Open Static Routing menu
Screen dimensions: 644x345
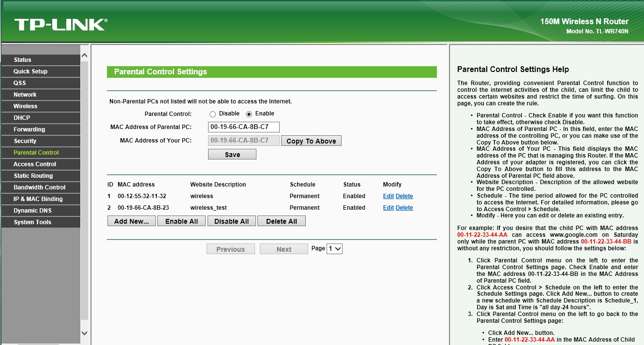coord(41,176)
